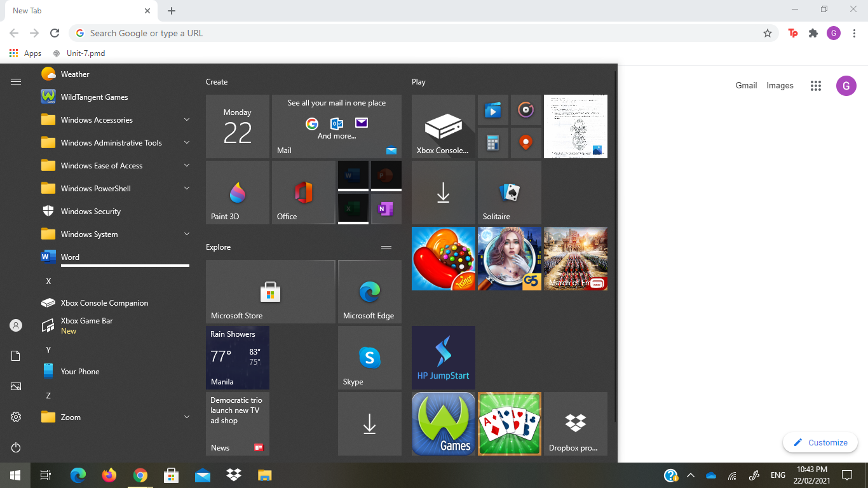Open the small Maps tile

(x=526, y=143)
